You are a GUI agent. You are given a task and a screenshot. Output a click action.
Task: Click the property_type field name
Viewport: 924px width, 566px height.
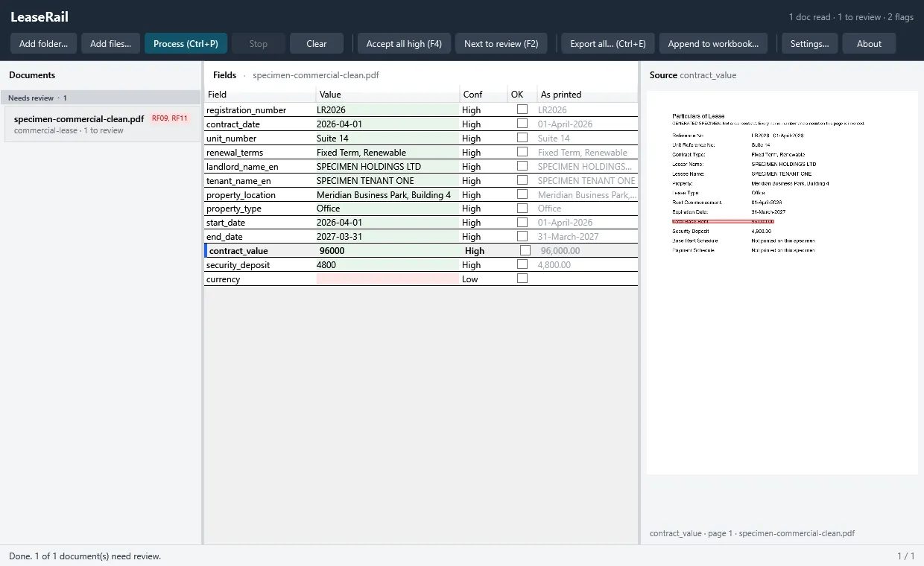point(234,208)
